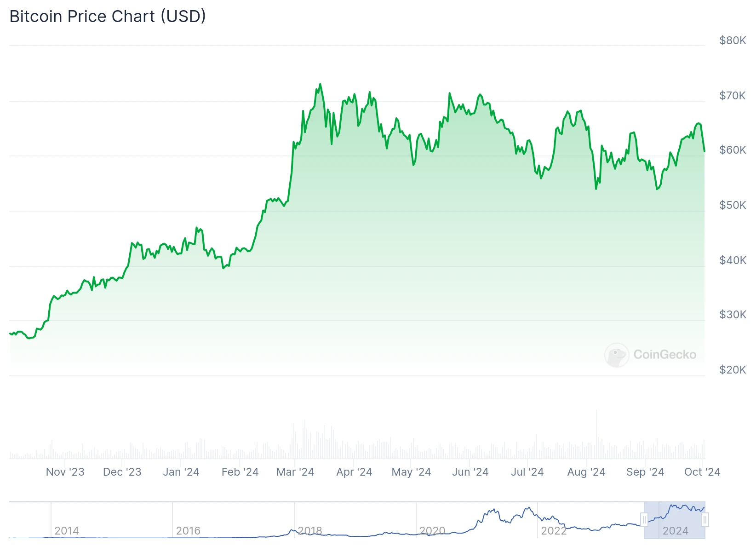Screen dimensions: 756x552
Task: Click the 2020 marker in the navigator
Action: [x=432, y=531]
